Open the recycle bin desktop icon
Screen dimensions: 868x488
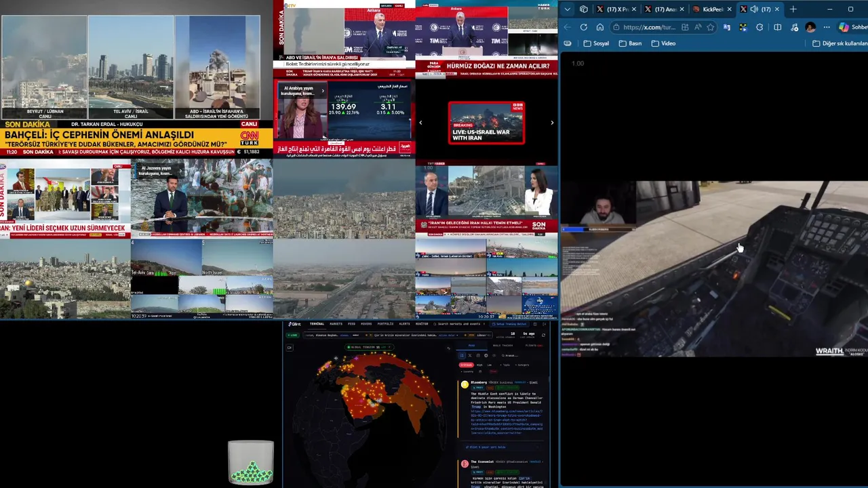251,462
